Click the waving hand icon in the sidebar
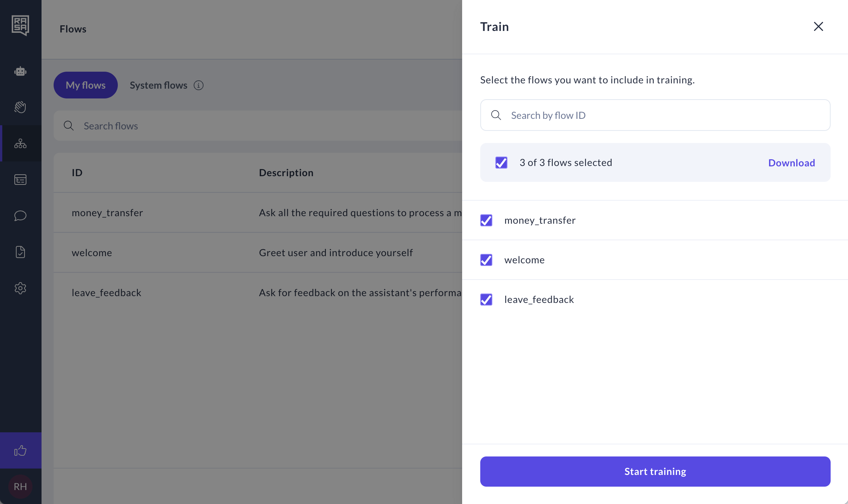Viewport: 848px width, 504px height. pyautogui.click(x=20, y=107)
